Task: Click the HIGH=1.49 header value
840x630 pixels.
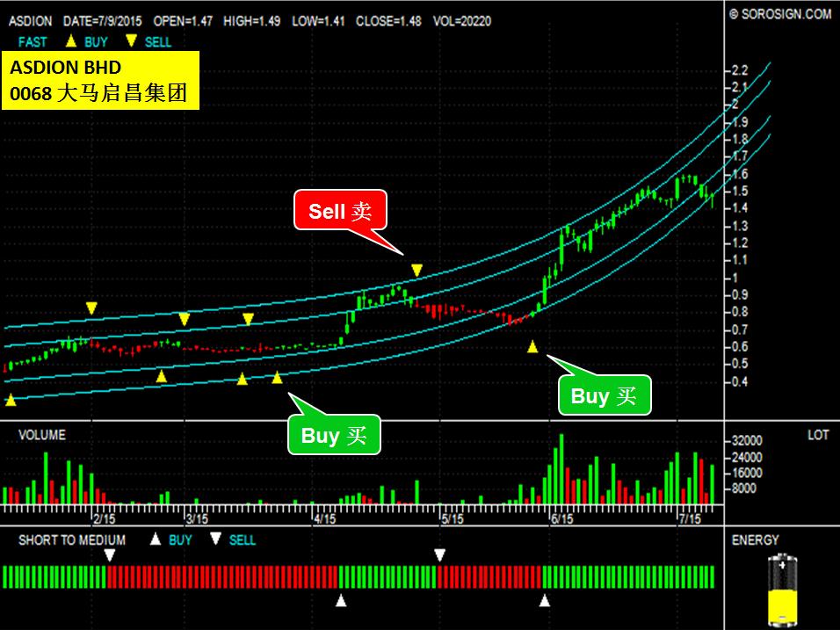Action: [252, 21]
